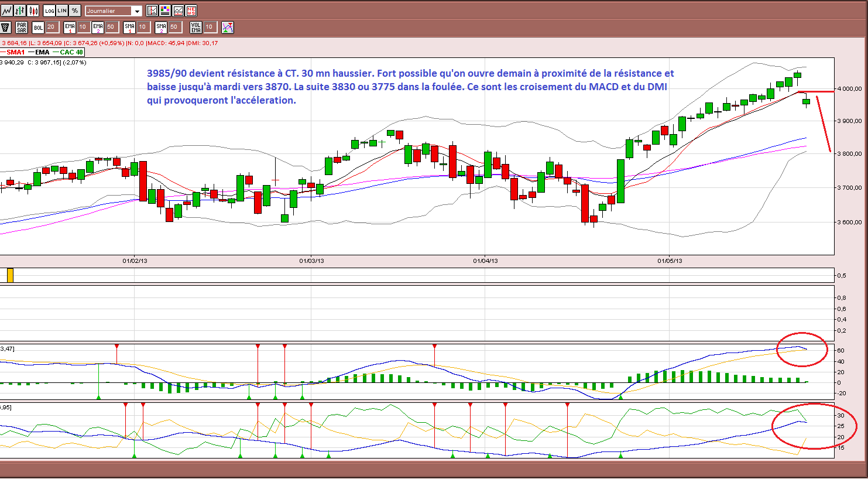The height and width of the screenshot is (479, 868).
Task: Toggle the EMA 1 indicator
Action: point(70,27)
